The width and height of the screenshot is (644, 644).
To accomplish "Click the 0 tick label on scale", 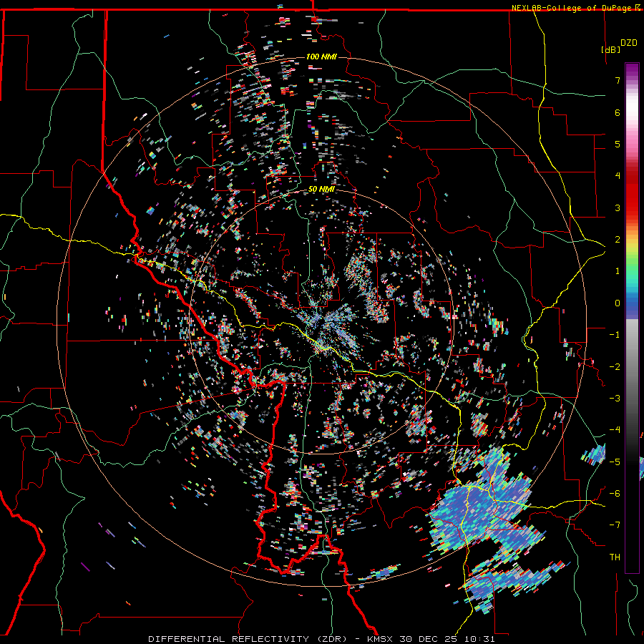I will click(618, 303).
